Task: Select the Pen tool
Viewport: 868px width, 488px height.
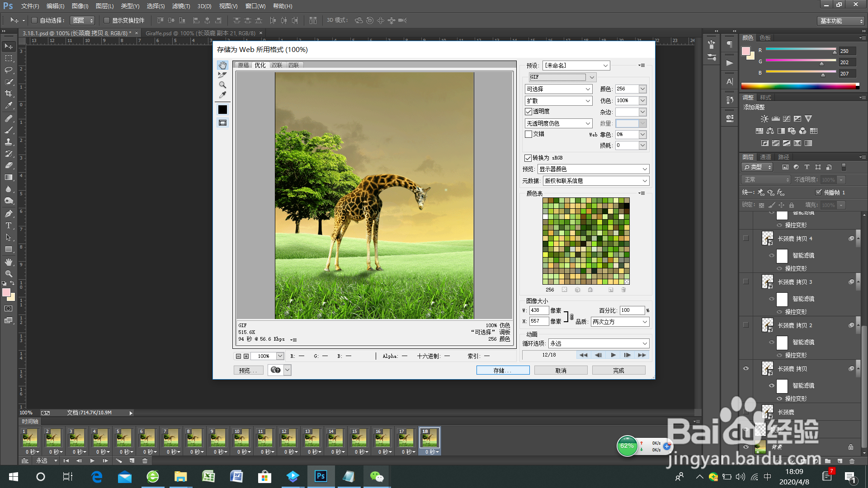Action: (9, 214)
